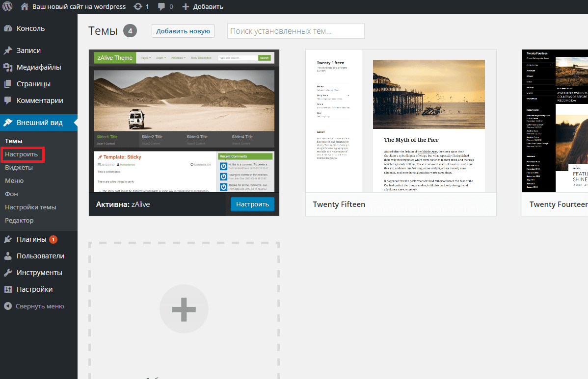Click the Добавить новую button
This screenshot has height=379, width=588.
(x=183, y=31)
